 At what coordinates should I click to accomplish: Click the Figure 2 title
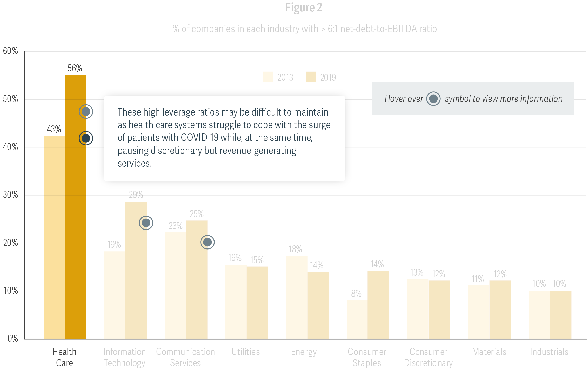[304, 7]
